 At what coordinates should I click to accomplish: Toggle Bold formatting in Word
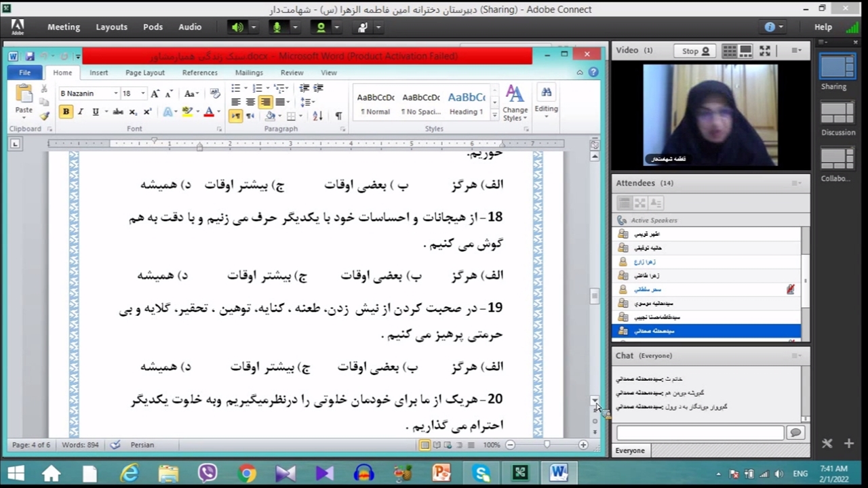coord(66,112)
